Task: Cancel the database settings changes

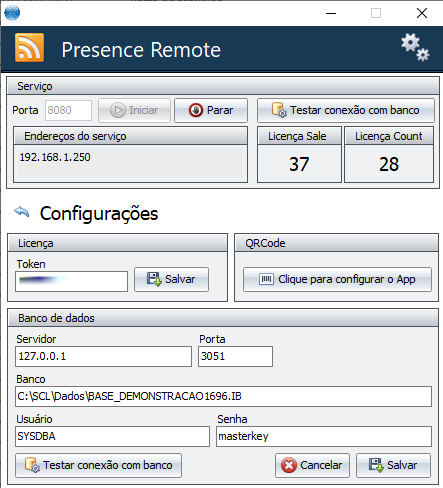Action: [312, 465]
